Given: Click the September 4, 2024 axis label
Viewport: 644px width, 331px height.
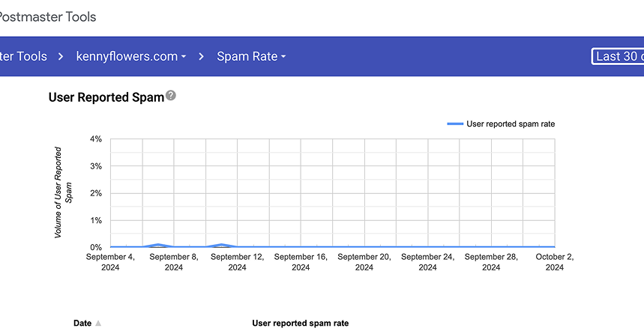Looking at the screenshot, I should (x=110, y=261).
